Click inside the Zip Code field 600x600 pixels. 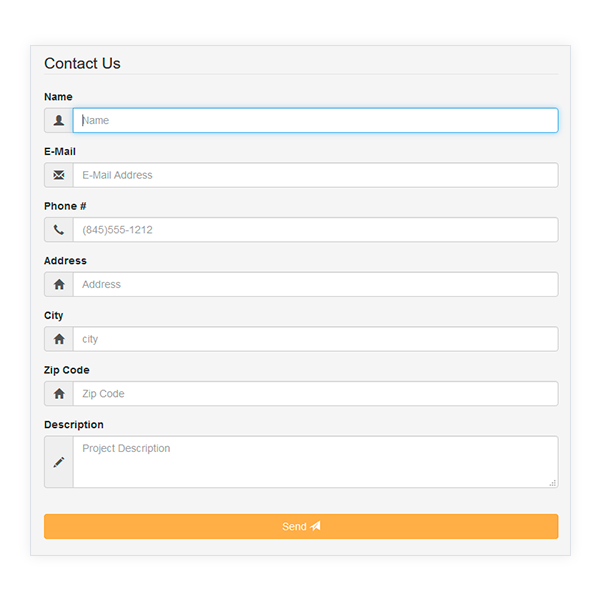click(315, 394)
